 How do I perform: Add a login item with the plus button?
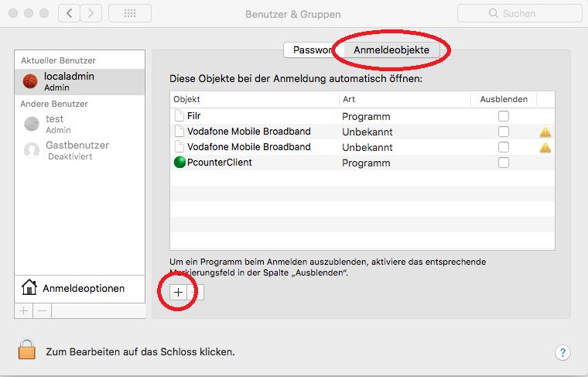(x=178, y=292)
